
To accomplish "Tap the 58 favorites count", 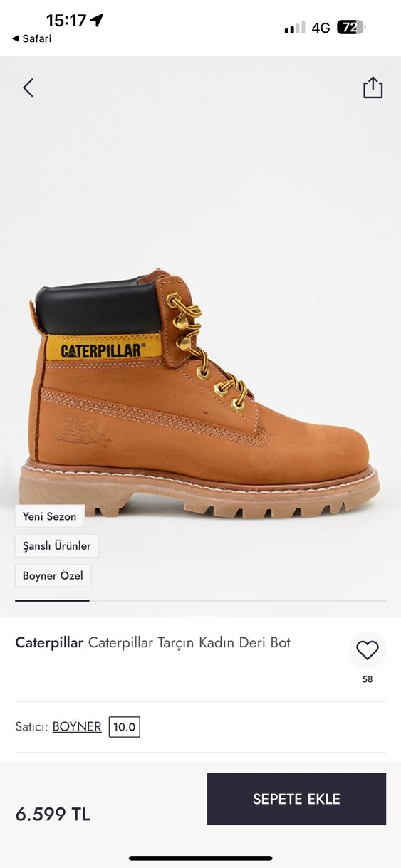I will click(x=368, y=679).
